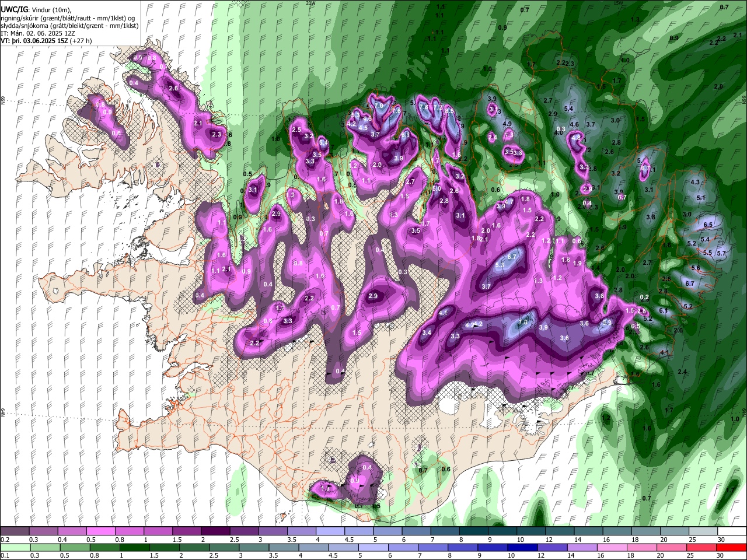Click the royal blue 9 rain legend swatch

coord(493,548)
